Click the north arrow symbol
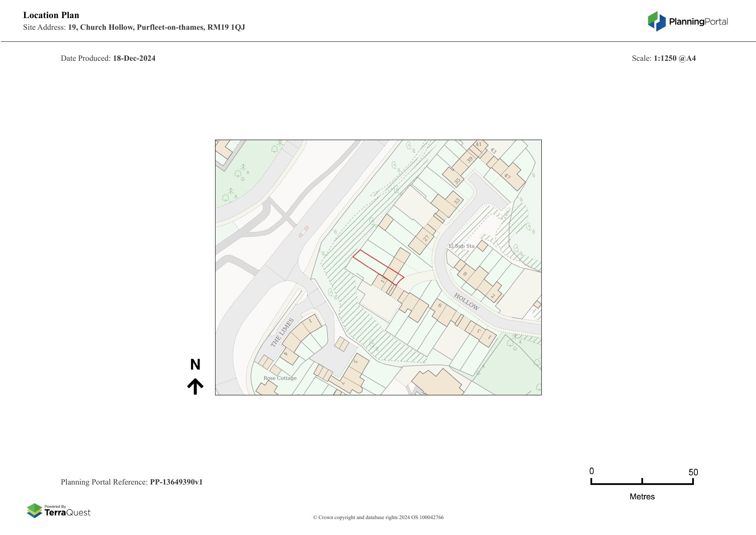The height and width of the screenshot is (535, 756). [195, 386]
